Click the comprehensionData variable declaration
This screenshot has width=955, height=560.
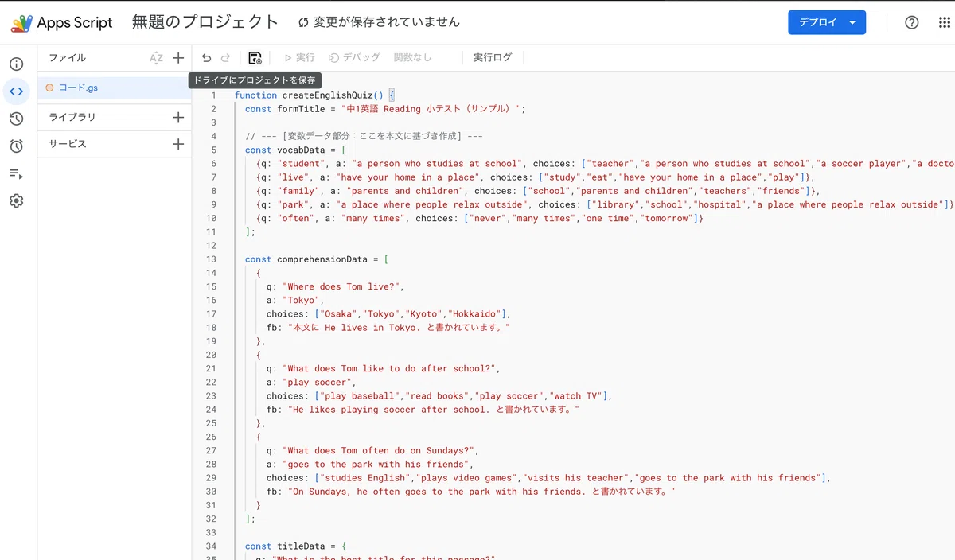322,259
